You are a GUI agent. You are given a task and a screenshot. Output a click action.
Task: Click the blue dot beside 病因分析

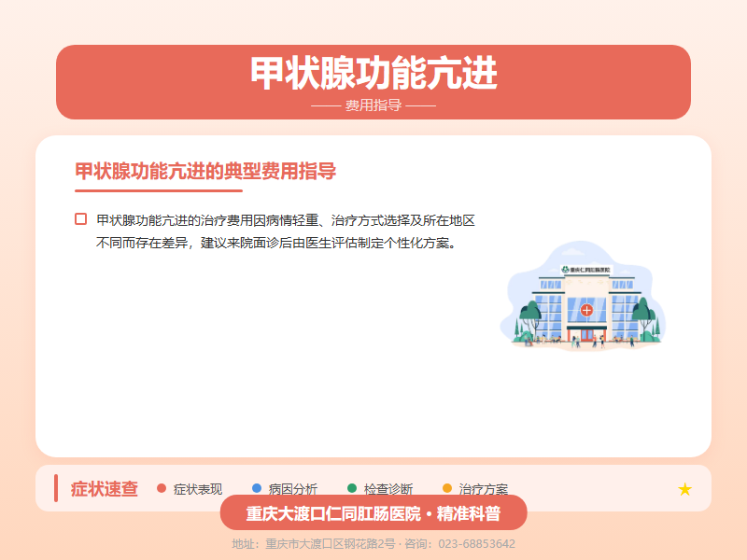coord(257,488)
